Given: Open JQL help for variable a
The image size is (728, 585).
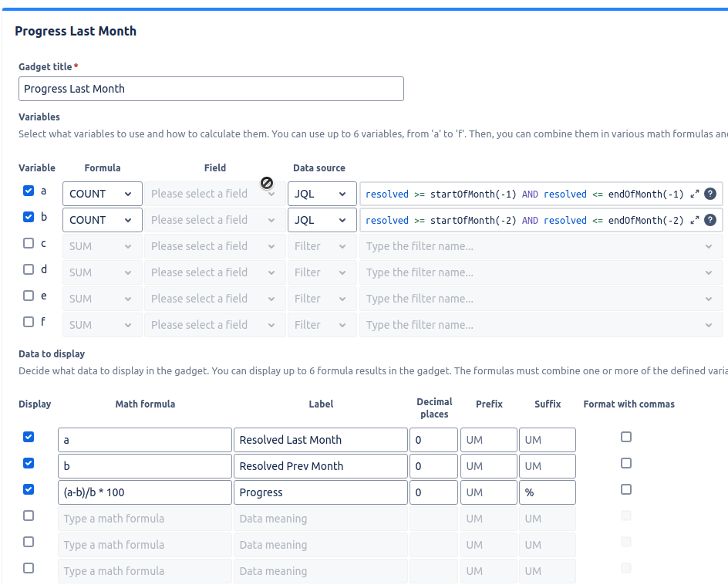Looking at the screenshot, I should pos(710,194).
